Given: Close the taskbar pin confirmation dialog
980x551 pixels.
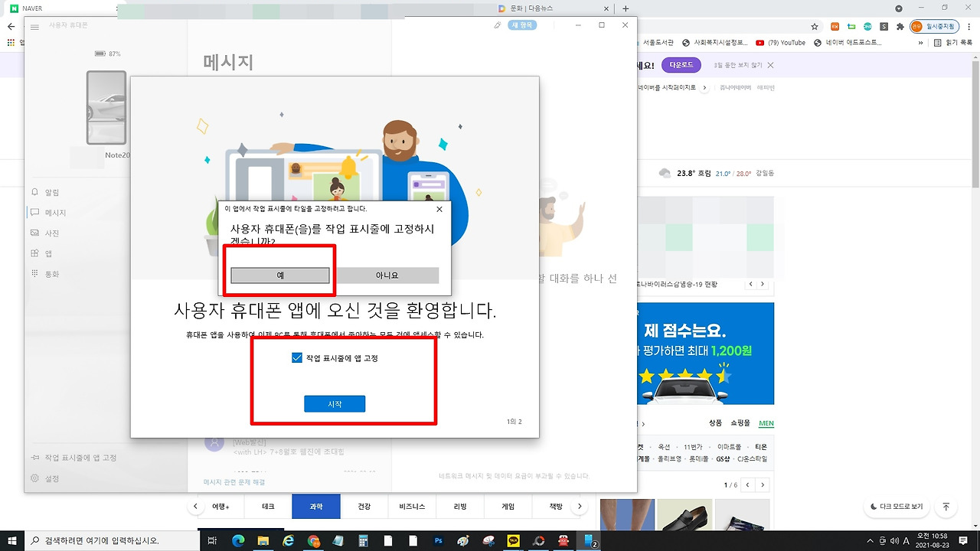Looking at the screenshot, I should 439,209.
